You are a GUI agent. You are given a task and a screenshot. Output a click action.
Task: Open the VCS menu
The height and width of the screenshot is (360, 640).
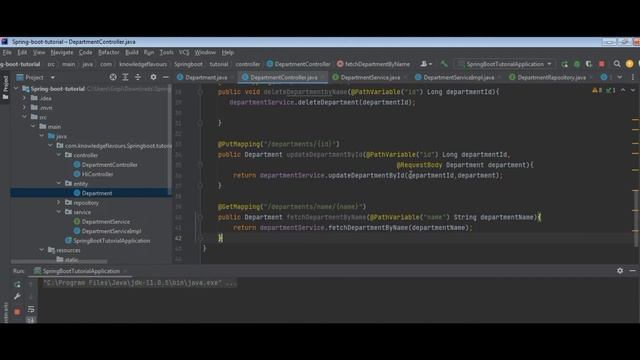184,53
